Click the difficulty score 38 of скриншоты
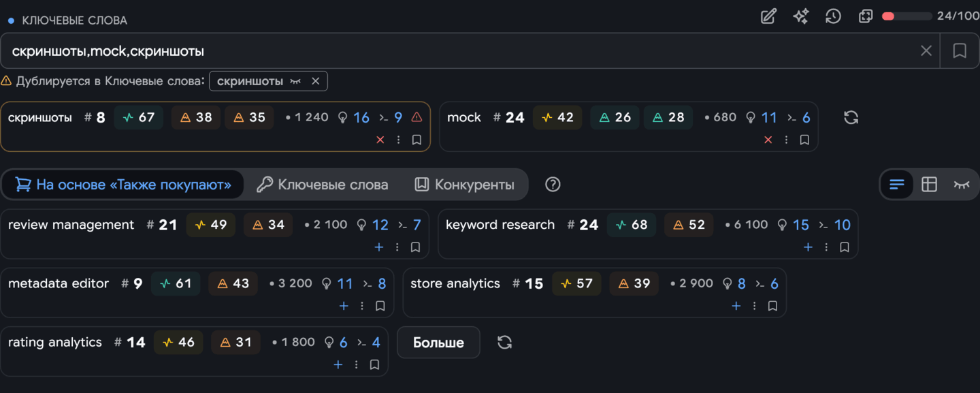980x393 pixels. (196, 117)
